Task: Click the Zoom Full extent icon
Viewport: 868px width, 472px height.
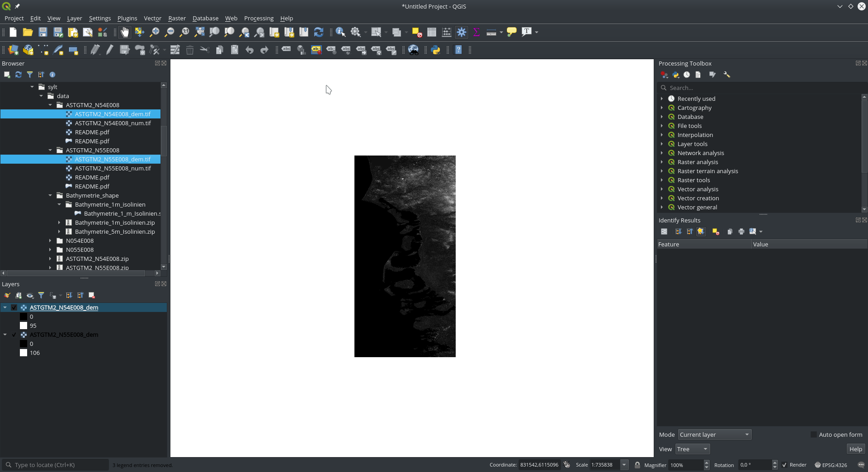Action: click(x=199, y=32)
